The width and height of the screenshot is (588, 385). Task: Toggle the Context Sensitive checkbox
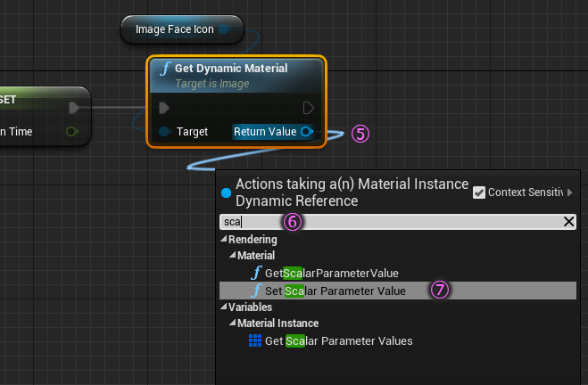[479, 192]
